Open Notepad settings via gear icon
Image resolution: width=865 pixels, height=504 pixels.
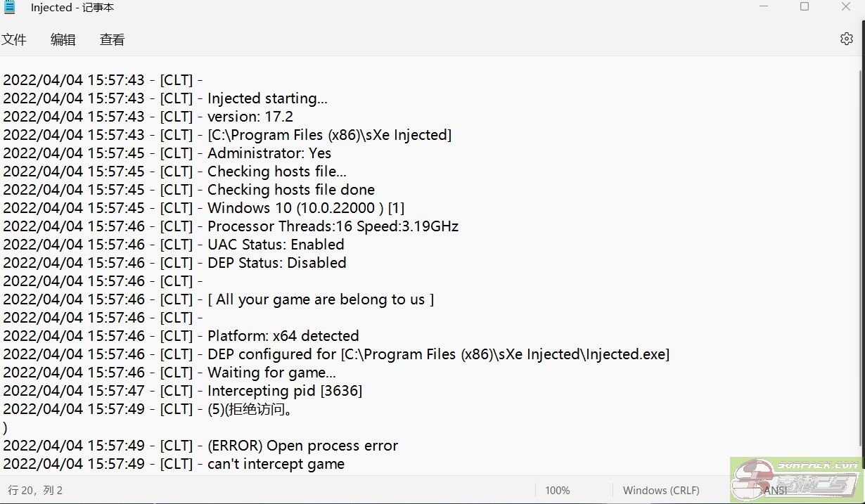tap(846, 39)
